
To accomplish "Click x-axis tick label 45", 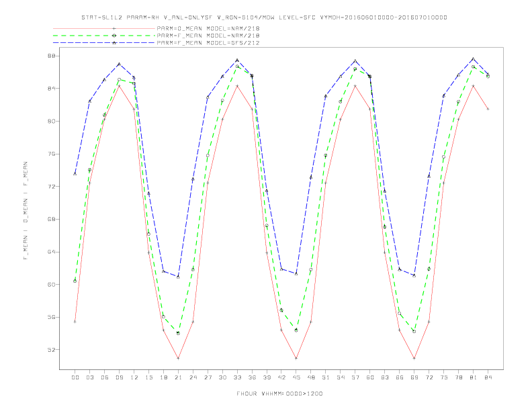I will coord(296,377).
